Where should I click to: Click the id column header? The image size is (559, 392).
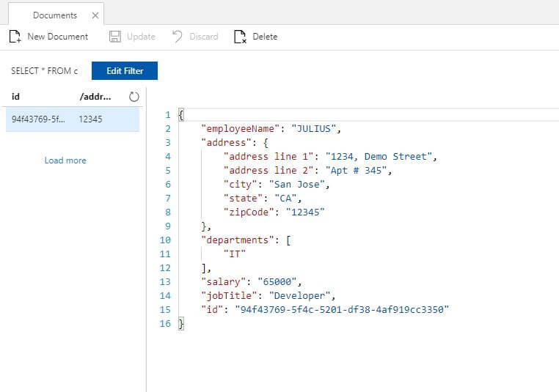(x=16, y=97)
